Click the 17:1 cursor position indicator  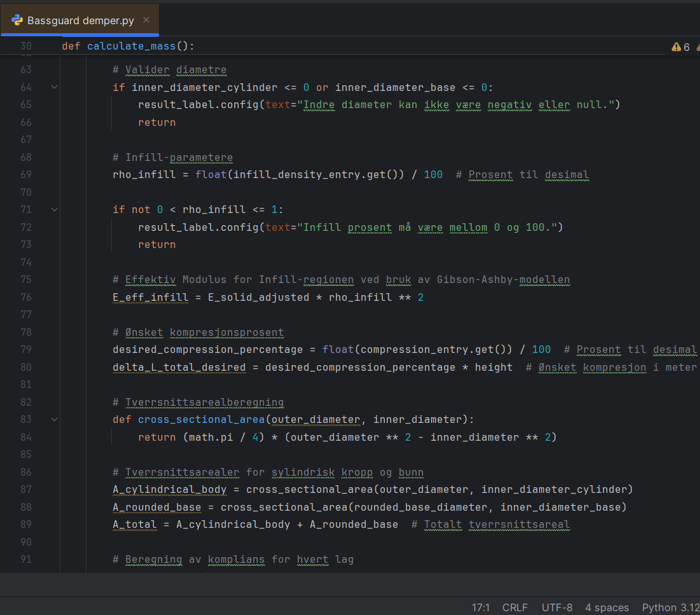[480, 607]
